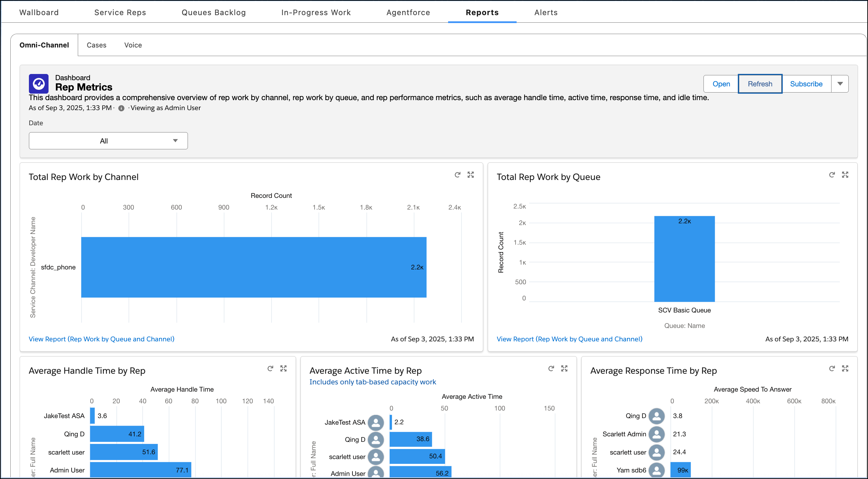Click 'Includes only tab-based capacity work' text
The image size is (868, 479).
pyautogui.click(x=372, y=382)
